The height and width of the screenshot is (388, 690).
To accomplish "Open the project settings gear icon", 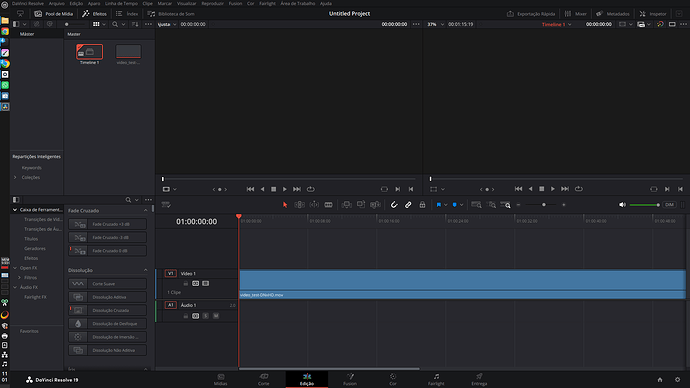I will click(677, 380).
